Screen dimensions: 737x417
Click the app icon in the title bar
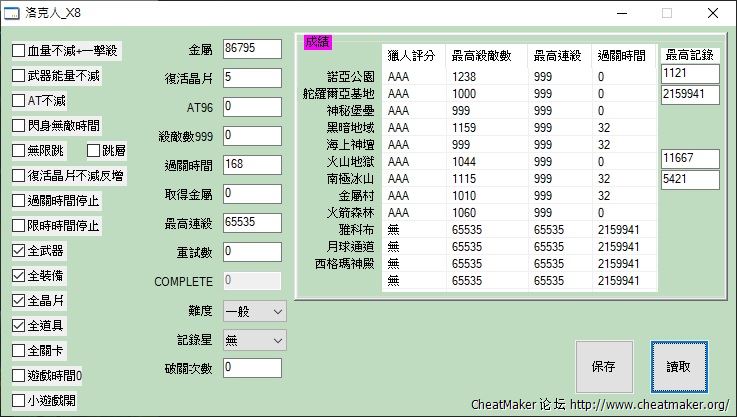[14, 14]
